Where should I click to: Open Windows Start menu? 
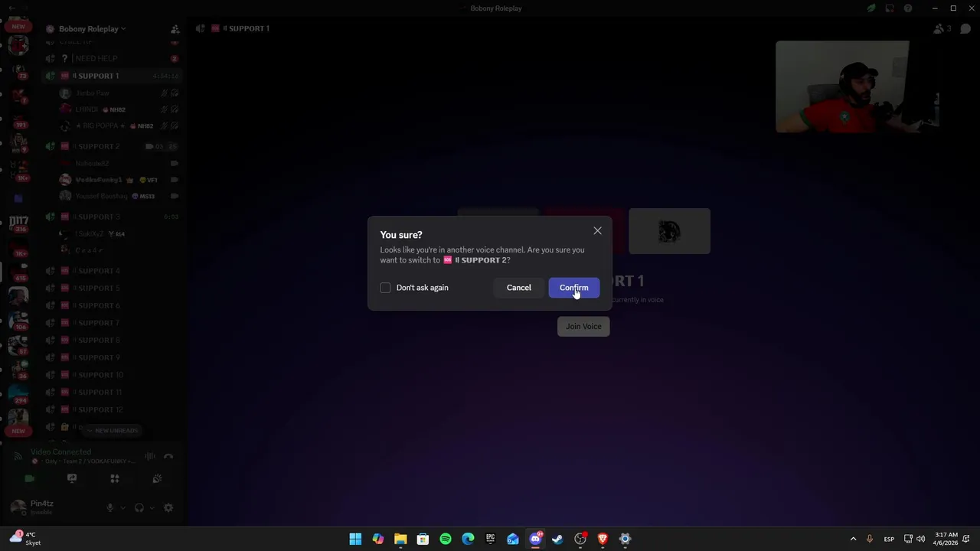click(x=355, y=539)
